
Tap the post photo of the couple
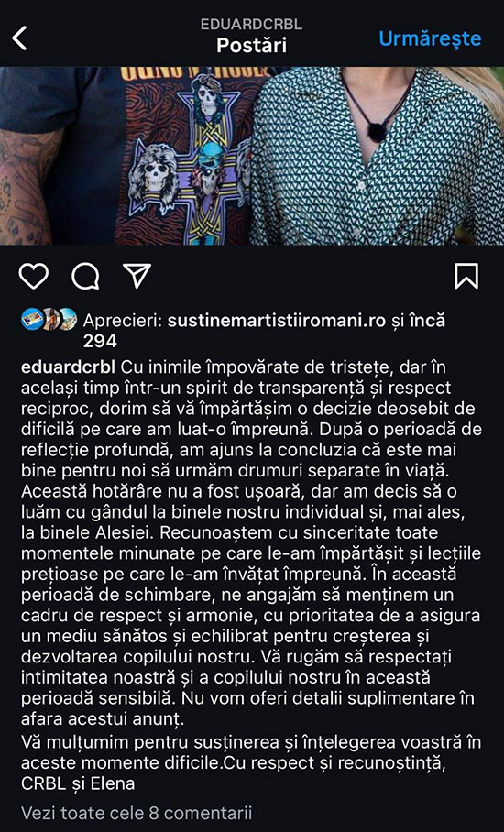pyautogui.click(x=252, y=156)
